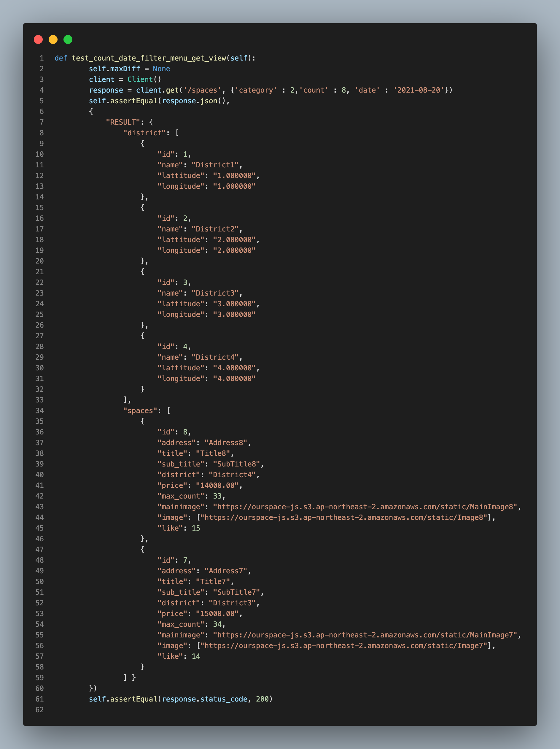The image size is (560, 749).
Task: Click the static/Image7 URL on line 56
Action: click(344, 646)
